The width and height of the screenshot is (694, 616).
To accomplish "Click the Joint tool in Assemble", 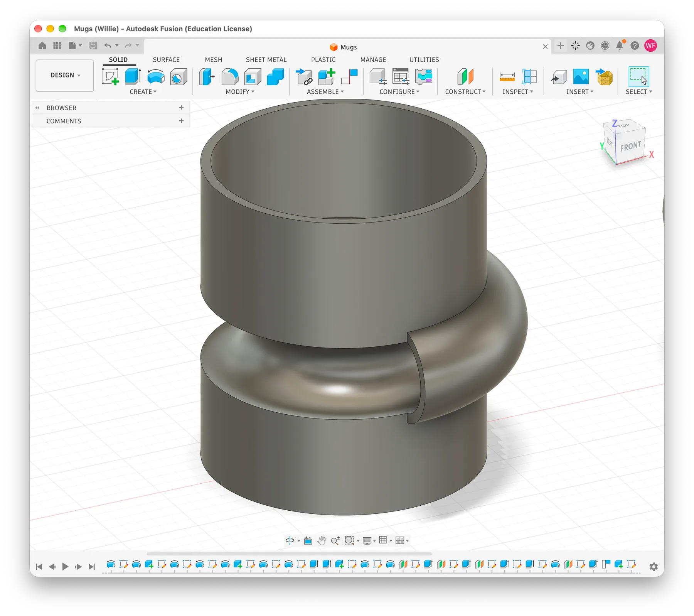I will (x=349, y=76).
